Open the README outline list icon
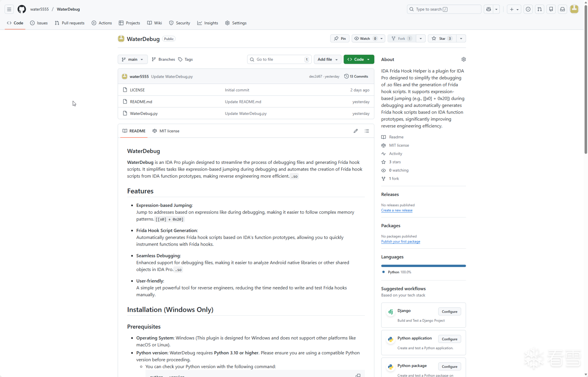 pyautogui.click(x=367, y=131)
